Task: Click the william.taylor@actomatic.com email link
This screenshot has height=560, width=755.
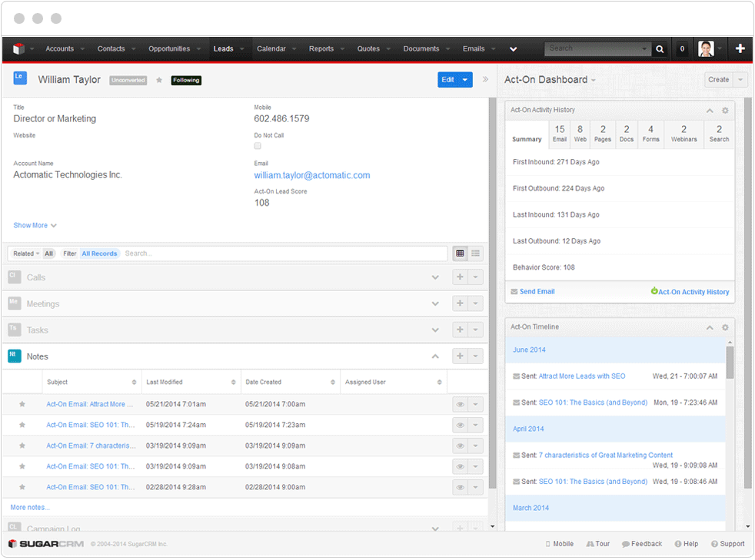Action: 312,176
